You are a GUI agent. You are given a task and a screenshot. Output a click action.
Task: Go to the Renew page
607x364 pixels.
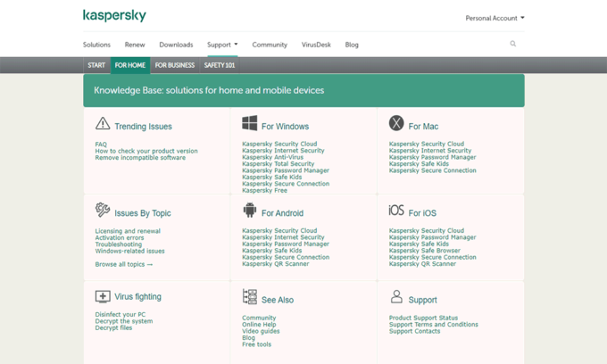135,45
